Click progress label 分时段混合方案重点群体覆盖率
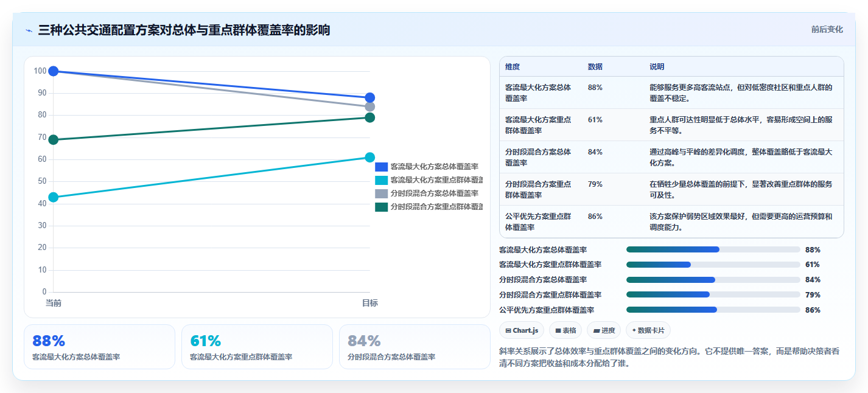Image resolution: width=868 pixels, height=393 pixels. tap(550, 294)
